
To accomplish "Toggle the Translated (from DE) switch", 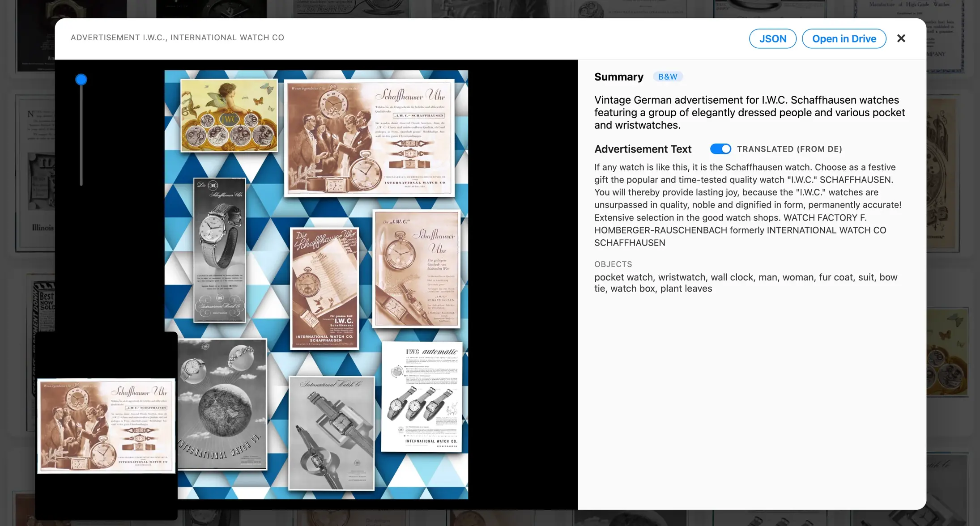I will click(720, 149).
